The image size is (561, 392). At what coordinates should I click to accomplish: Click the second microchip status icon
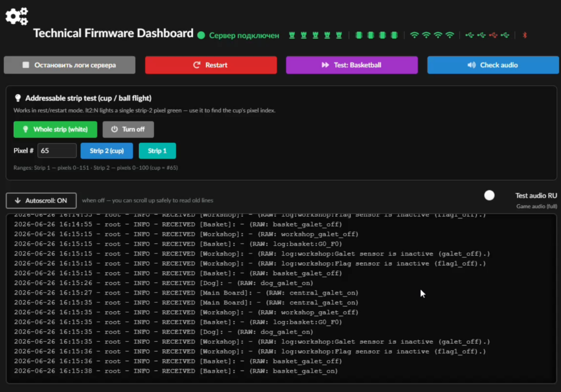click(371, 35)
